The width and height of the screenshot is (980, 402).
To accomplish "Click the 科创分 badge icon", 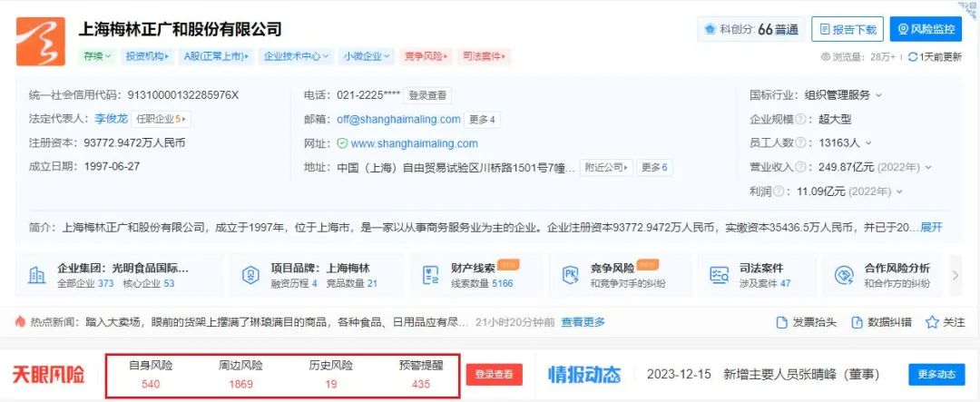I will (x=710, y=29).
